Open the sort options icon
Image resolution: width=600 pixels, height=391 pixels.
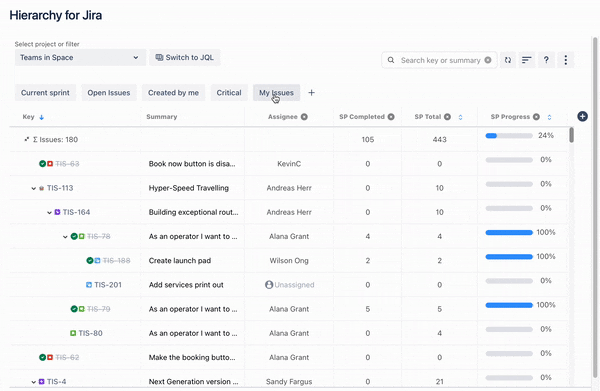(527, 60)
